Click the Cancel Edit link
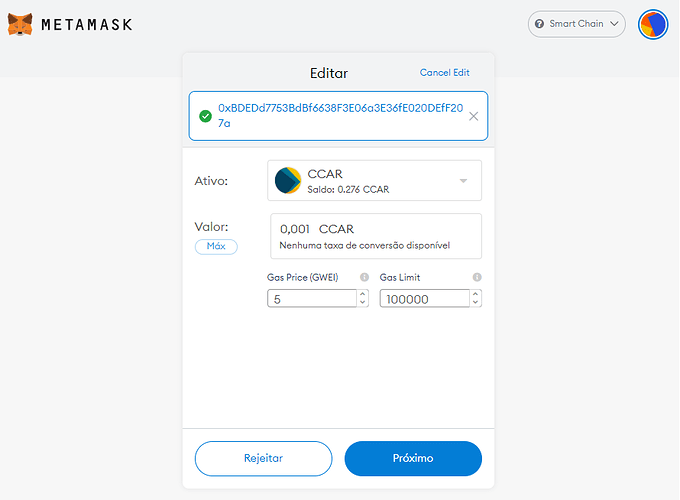The height and width of the screenshot is (500, 680). (x=444, y=73)
